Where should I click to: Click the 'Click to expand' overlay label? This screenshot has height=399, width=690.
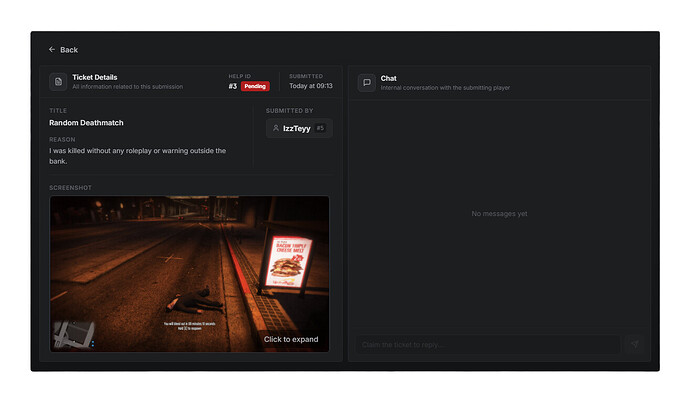point(291,339)
